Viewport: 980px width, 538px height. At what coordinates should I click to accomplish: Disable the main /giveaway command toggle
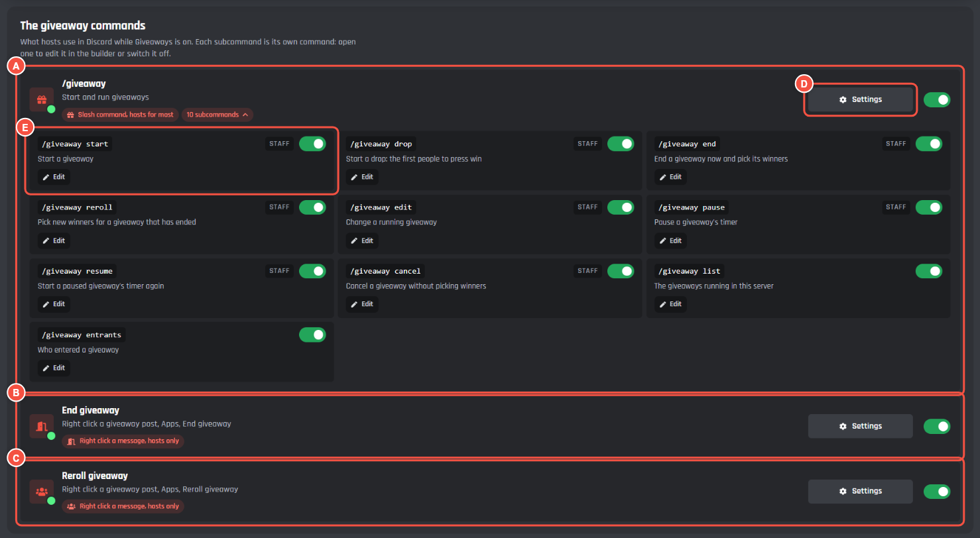click(937, 99)
